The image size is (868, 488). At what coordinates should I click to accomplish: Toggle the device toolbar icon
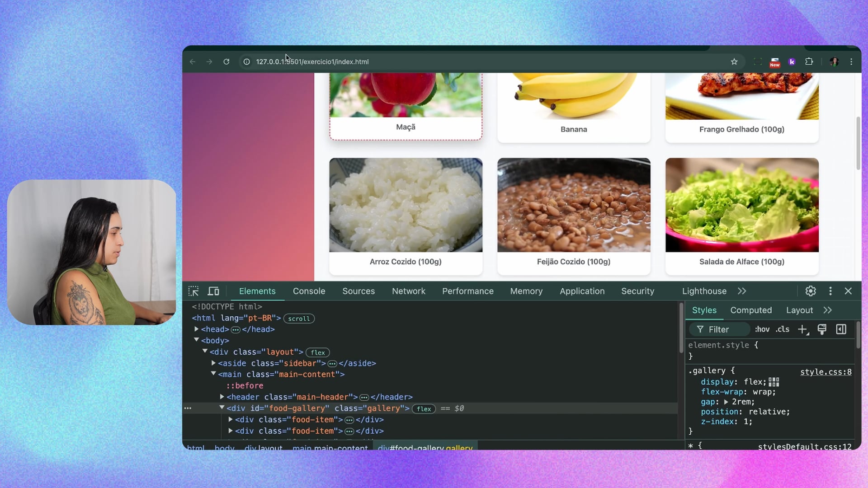pos(213,291)
